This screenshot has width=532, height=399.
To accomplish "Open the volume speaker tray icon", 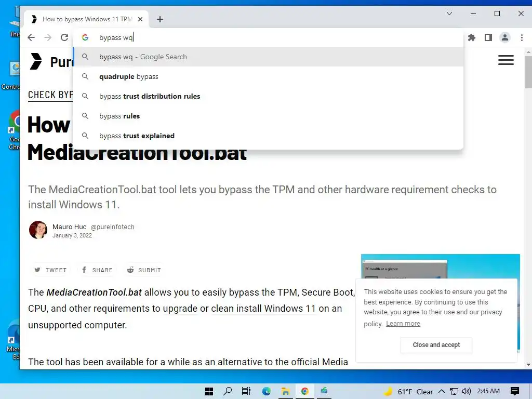I will point(467,392).
